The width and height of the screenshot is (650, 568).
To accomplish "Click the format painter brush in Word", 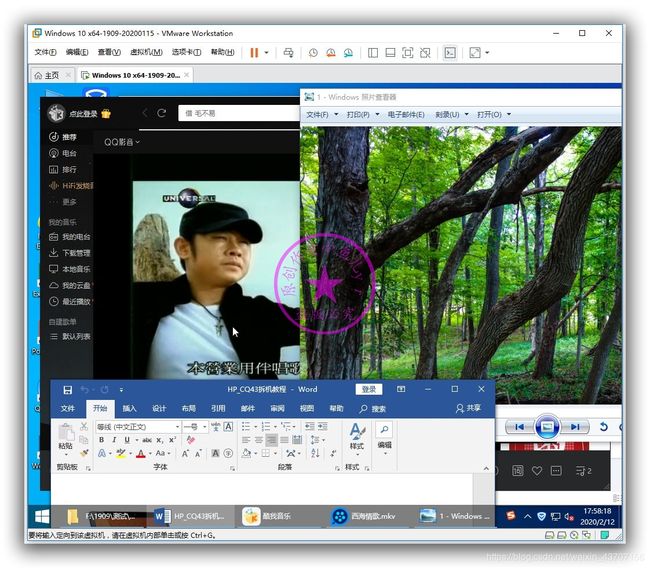I will click(84, 453).
